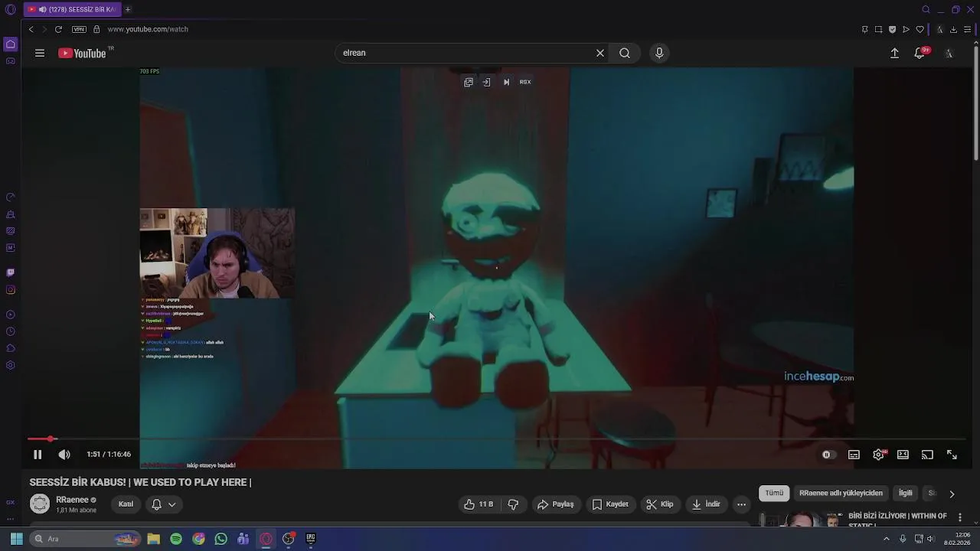Select the İlgili filter chip
Screen dimensions: 980x551
pos(906,494)
